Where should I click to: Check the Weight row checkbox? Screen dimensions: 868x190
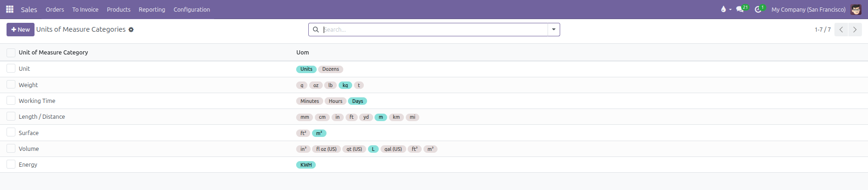pos(11,85)
